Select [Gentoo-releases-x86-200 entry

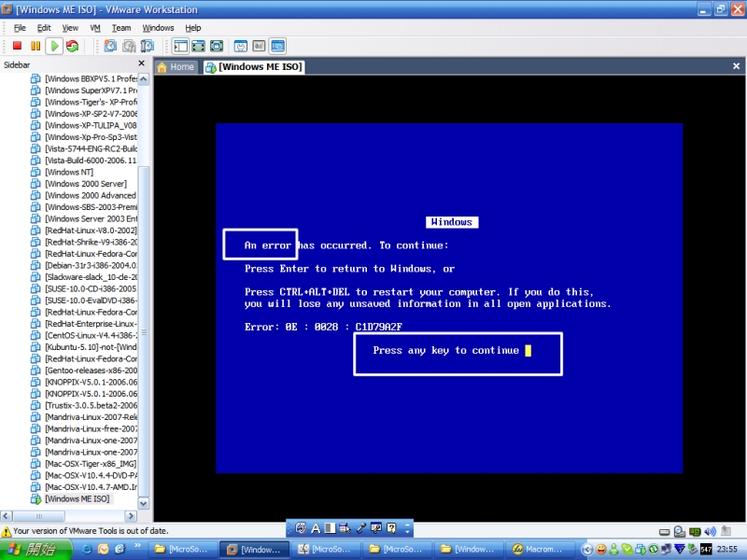[x=84, y=371]
